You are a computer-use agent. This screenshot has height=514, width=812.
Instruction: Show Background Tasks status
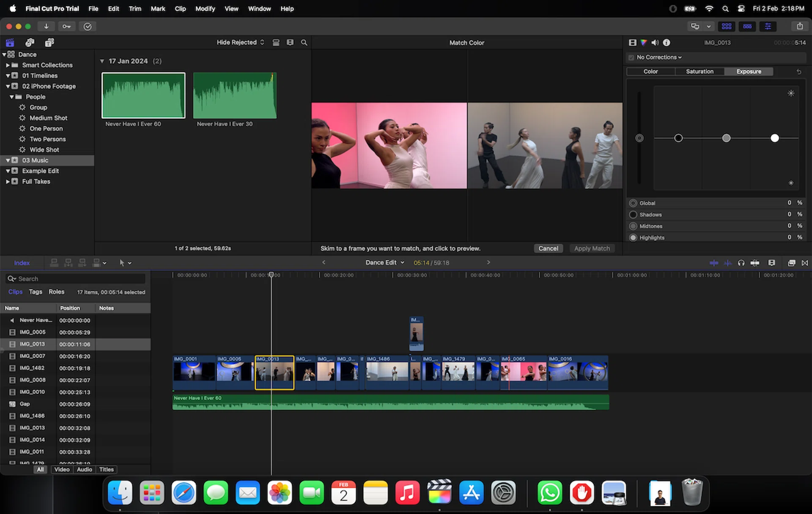pos(88,26)
